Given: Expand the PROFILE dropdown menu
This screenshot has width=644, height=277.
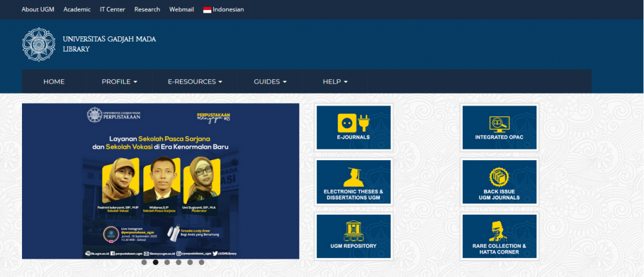Looking at the screenshot, I should click(119, 82).
